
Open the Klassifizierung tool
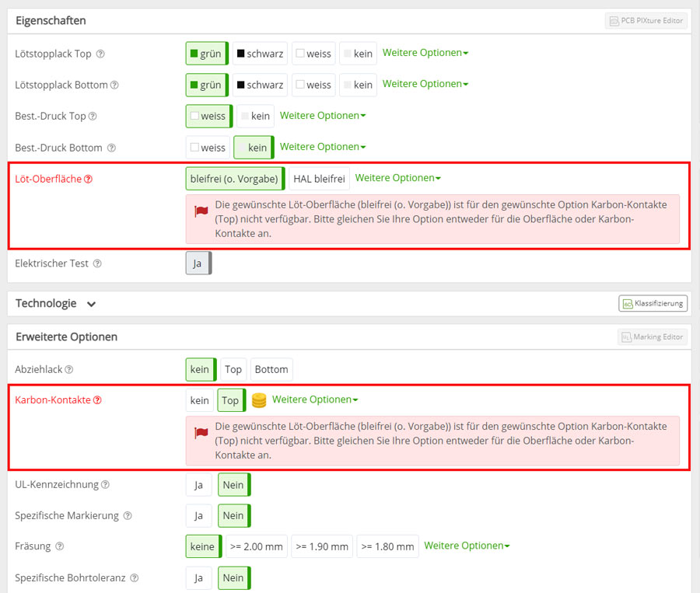click(x=653, y=304)
